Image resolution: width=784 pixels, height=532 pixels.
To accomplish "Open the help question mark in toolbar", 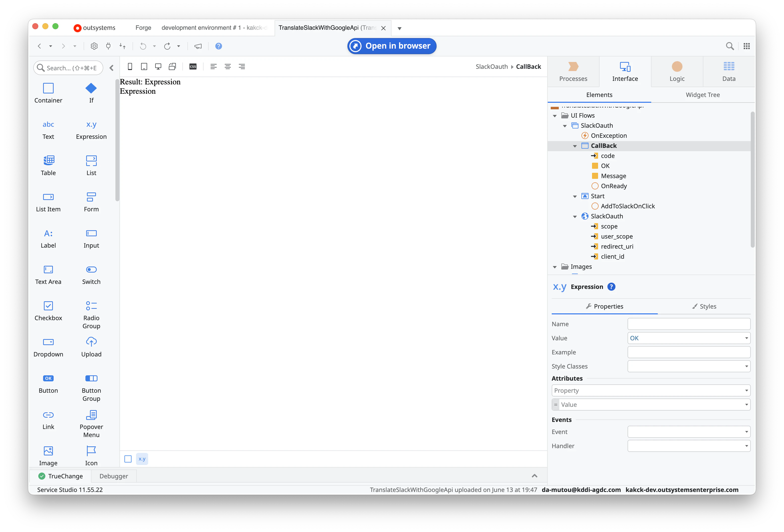I will click(219, 46).
